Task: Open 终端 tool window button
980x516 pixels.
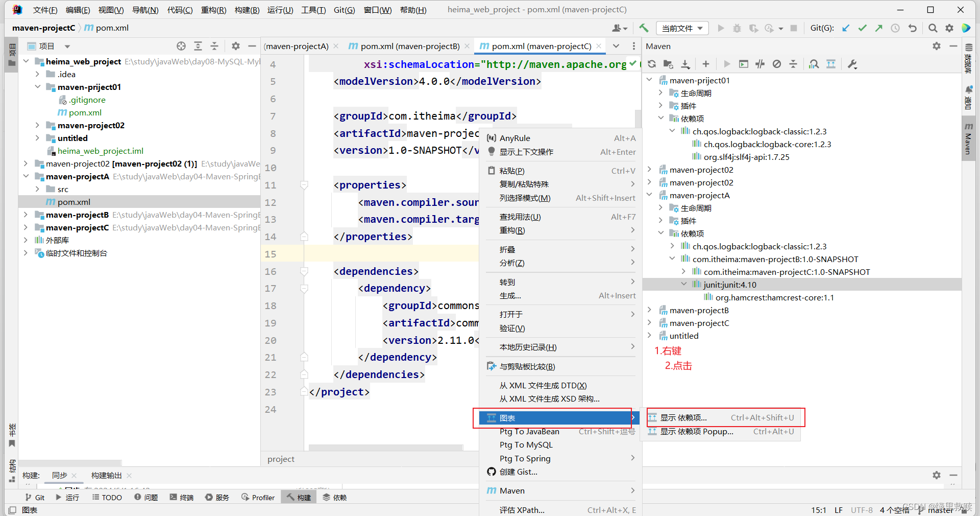Action: tap(181, 497)
